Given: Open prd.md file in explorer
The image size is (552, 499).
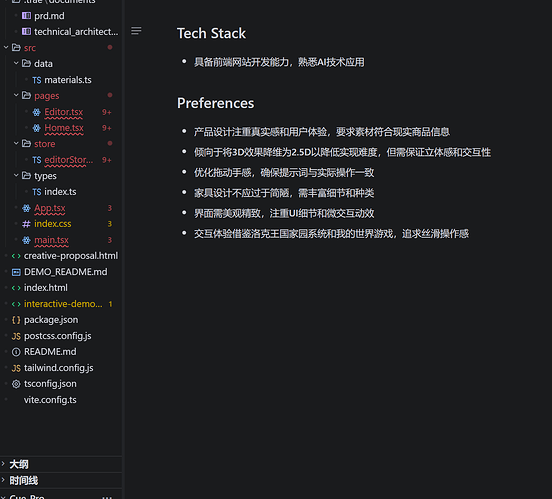Looking at the screenshot, I should pyautogui.click(x=49, y=16).
